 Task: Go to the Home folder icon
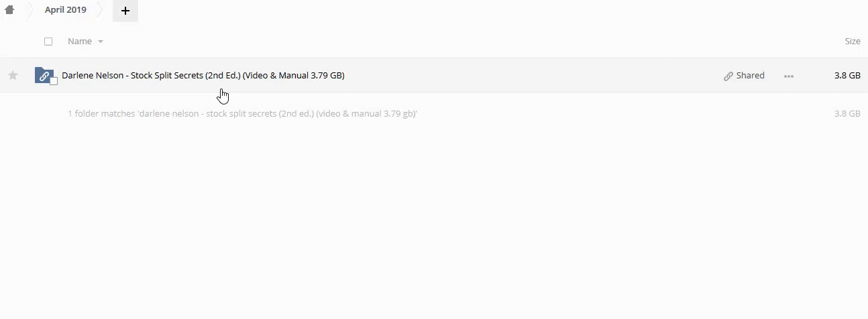coord(9,10)
